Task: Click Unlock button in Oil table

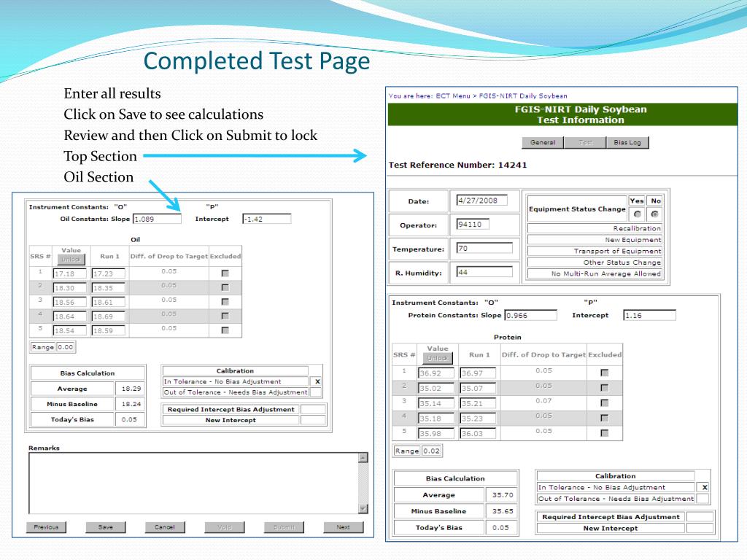Action: coord(71,260)
